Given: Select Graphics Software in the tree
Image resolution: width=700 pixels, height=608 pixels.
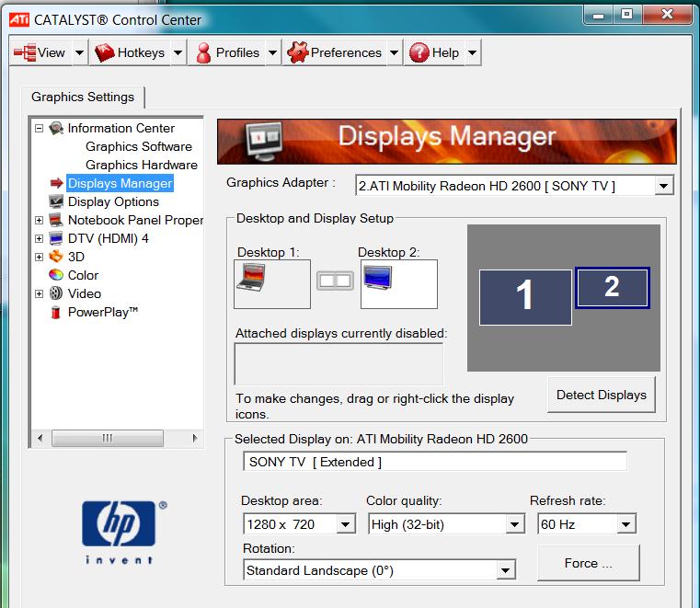Looking at the screenshot, I should coord(139,146).
